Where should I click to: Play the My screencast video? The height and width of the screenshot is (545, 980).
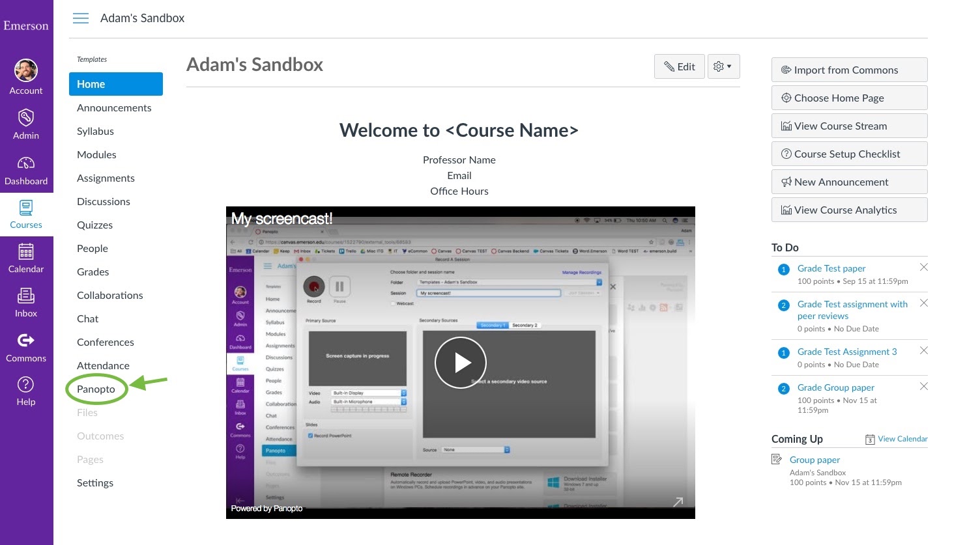[x=461, y=363]
